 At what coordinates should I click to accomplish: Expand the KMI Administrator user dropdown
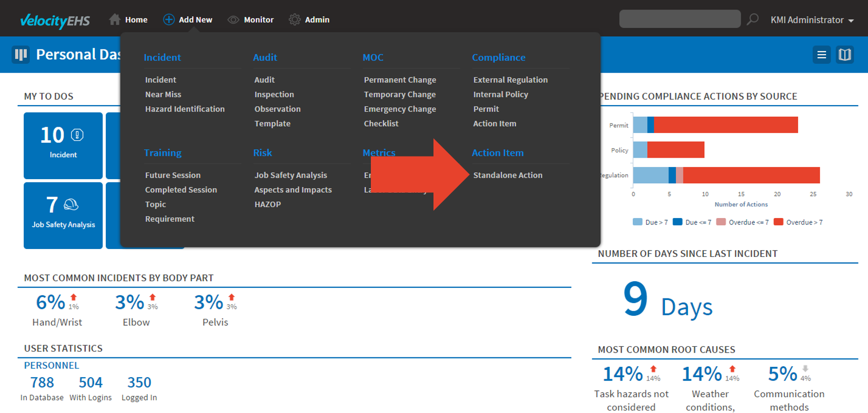pos(812,20)
